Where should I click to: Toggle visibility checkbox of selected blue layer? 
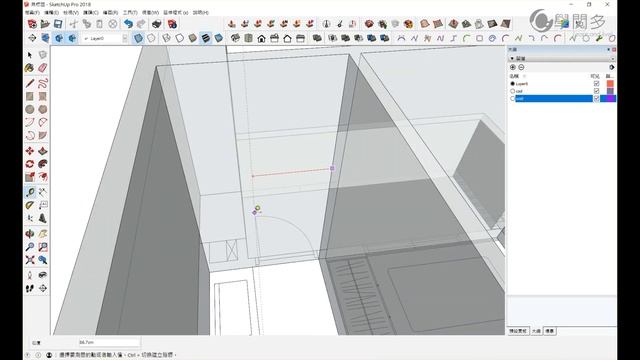click(x=596, y=98)
